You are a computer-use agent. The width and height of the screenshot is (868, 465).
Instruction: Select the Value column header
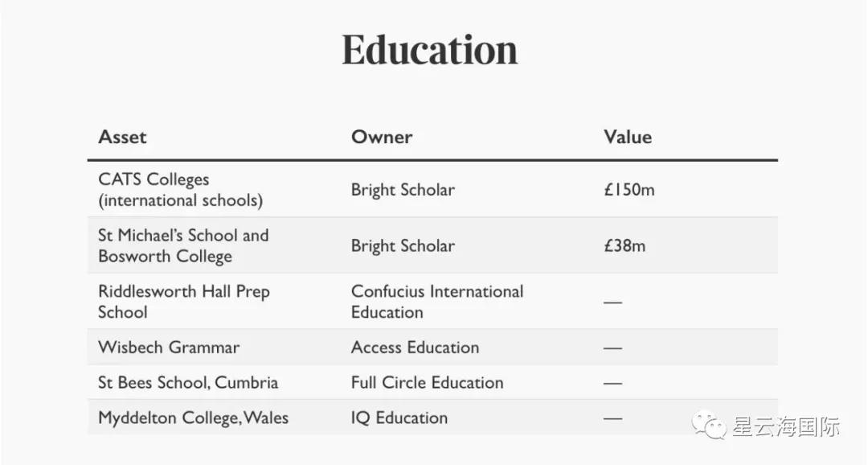coord(628,137)
